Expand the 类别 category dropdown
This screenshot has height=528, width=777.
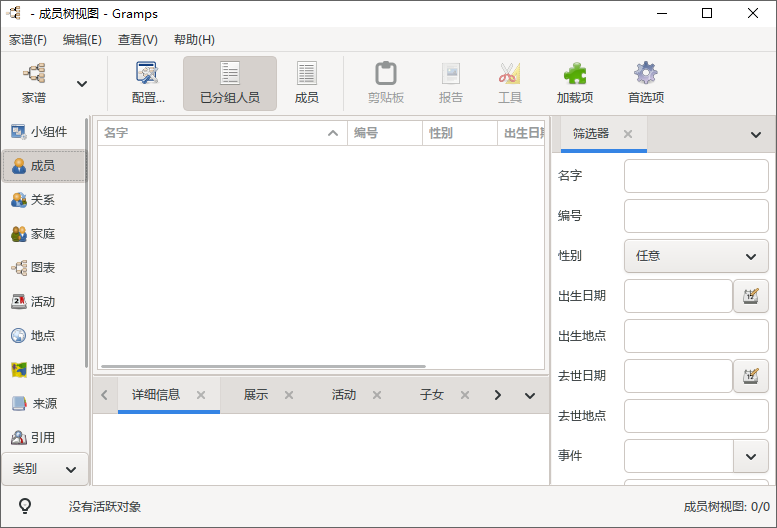[45, 469]
